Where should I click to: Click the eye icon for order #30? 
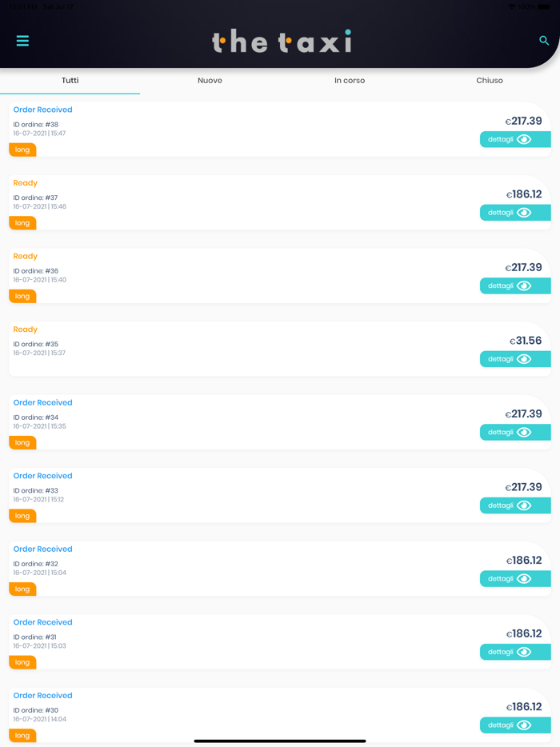[x=524, y=725]
